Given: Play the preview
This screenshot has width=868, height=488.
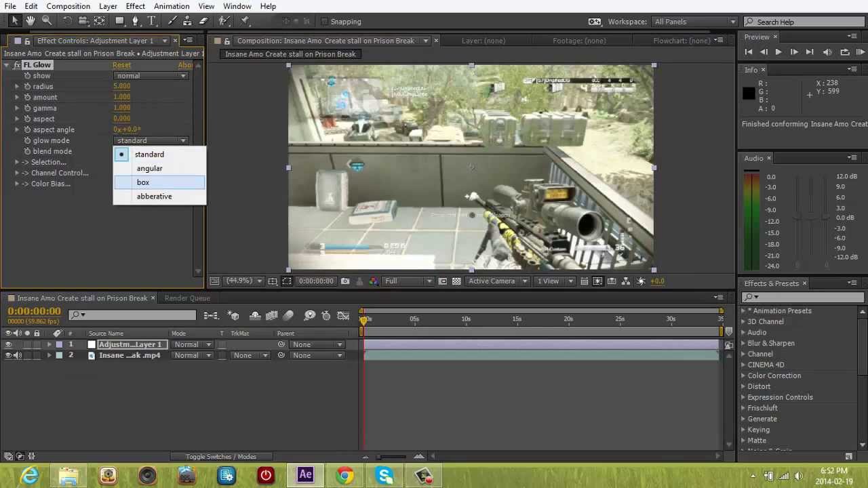Looking at the screenshot, I should click(x=778, y=52).
